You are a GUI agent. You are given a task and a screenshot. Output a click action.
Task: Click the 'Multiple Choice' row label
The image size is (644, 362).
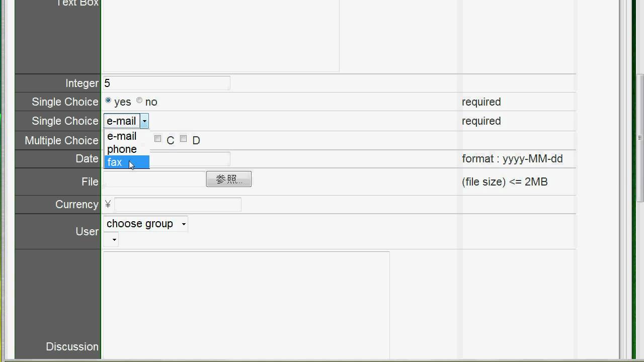pyautogui.click(x=61, y=141)
